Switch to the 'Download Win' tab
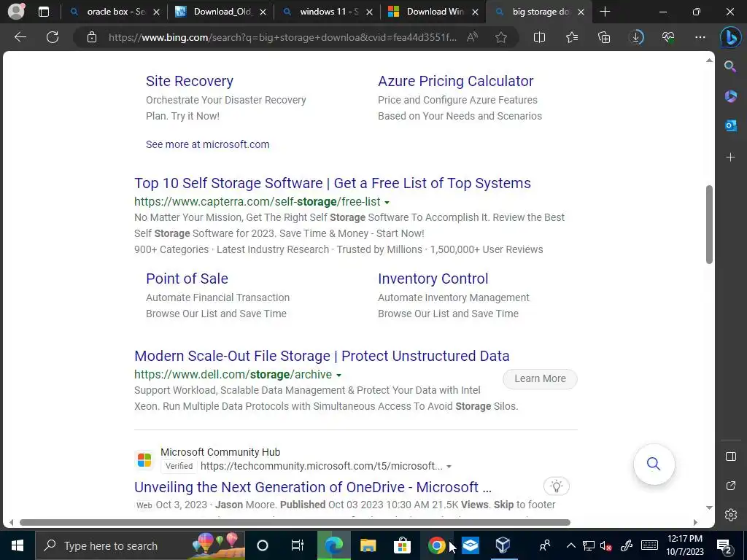Screen dimensions: 747x560 pos(433,12)
